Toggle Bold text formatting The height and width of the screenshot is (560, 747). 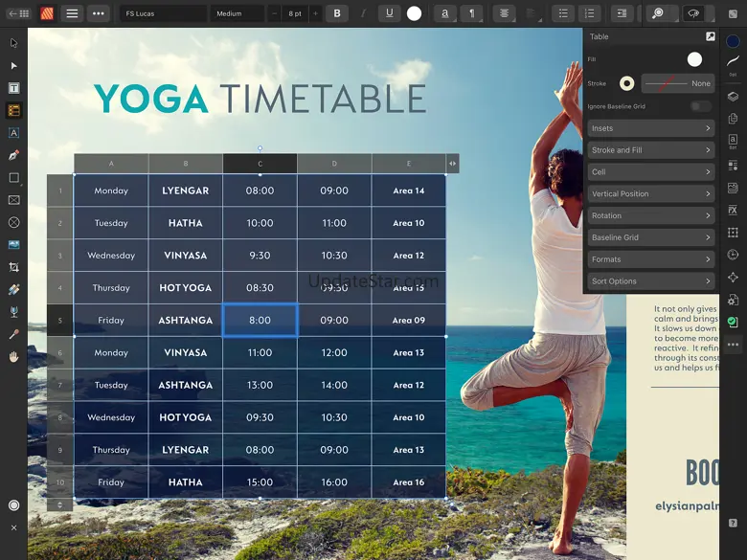pyautogui.click(x=337, y=13)
